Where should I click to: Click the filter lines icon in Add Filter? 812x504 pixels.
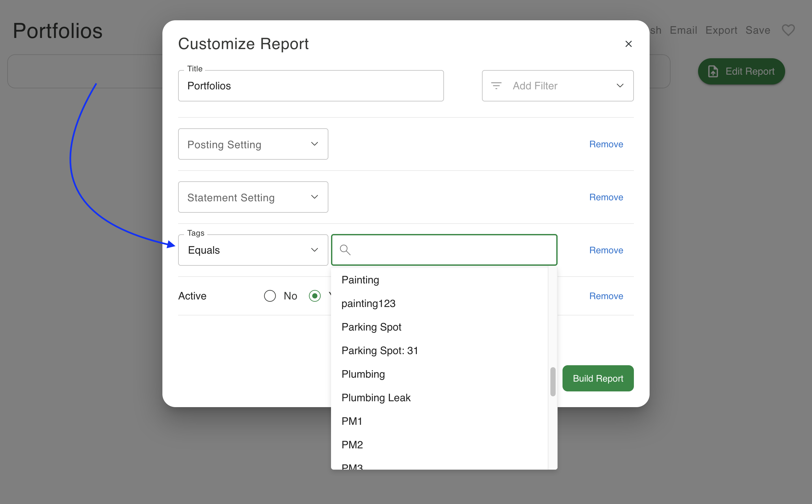[496, 86]
